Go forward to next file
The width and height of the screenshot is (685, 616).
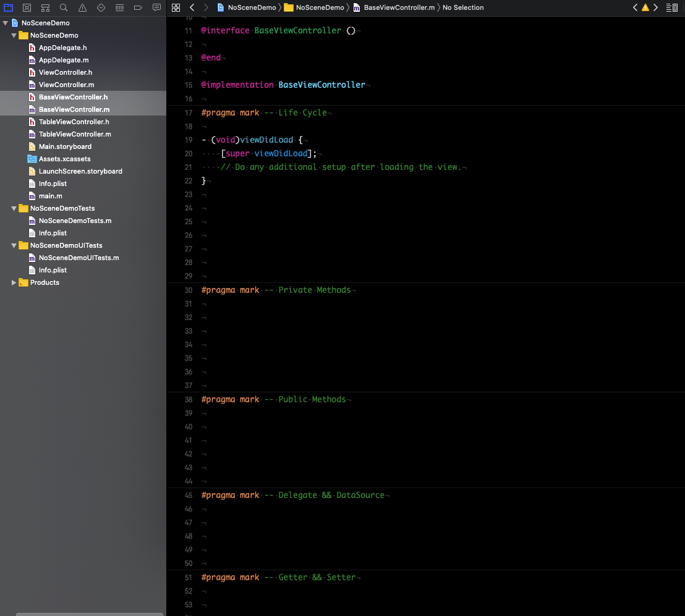[206, 7]
